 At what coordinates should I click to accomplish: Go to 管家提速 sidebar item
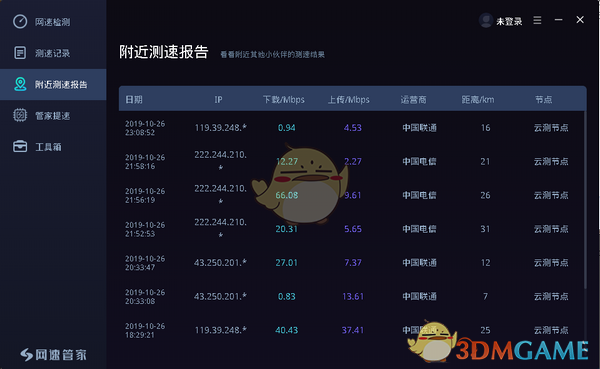click(53, 116)
